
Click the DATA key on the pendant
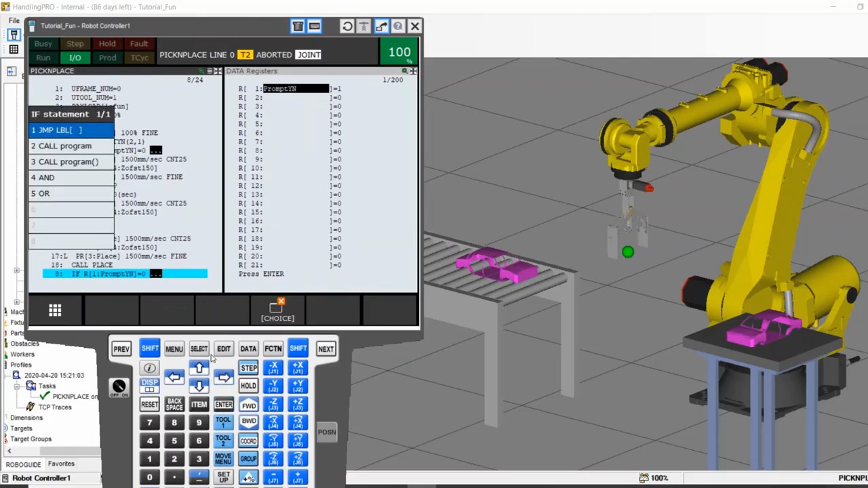click(248, 349)
